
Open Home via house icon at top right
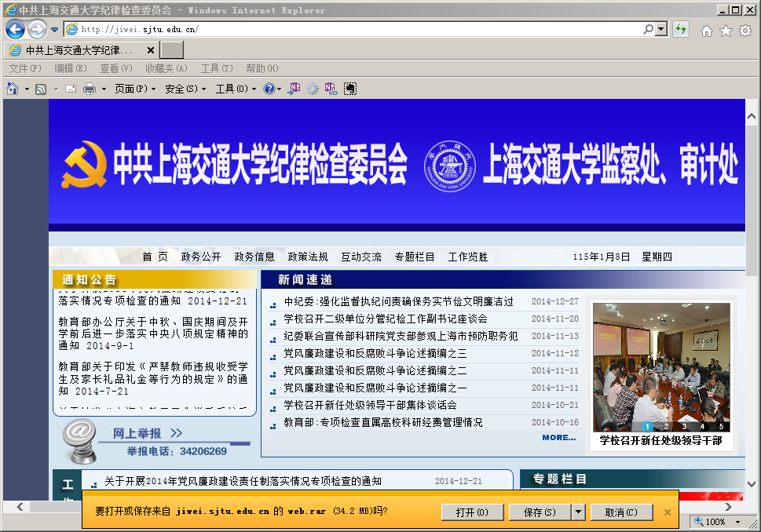tap(707, 31)
